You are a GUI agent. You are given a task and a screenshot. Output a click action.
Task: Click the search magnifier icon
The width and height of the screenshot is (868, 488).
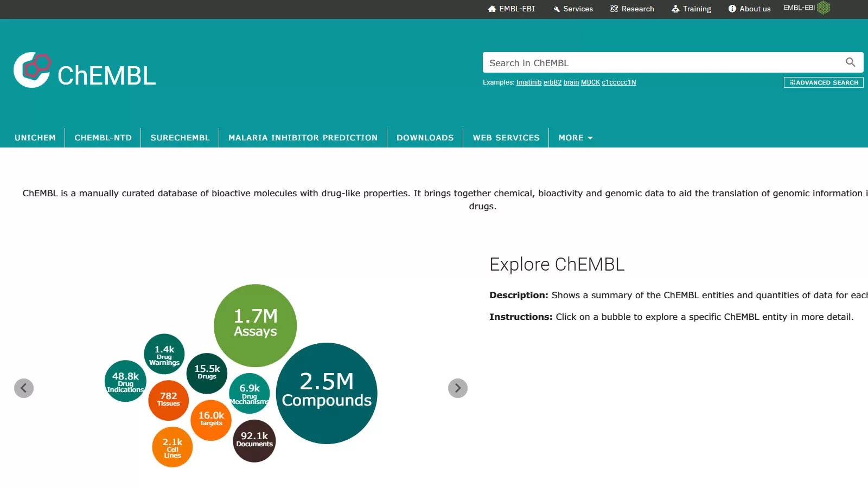(x=851, y=62)
